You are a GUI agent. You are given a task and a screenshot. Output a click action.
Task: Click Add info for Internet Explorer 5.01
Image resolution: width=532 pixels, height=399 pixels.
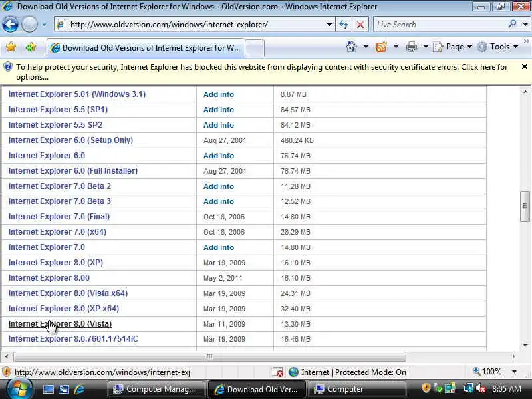[219, 94]
